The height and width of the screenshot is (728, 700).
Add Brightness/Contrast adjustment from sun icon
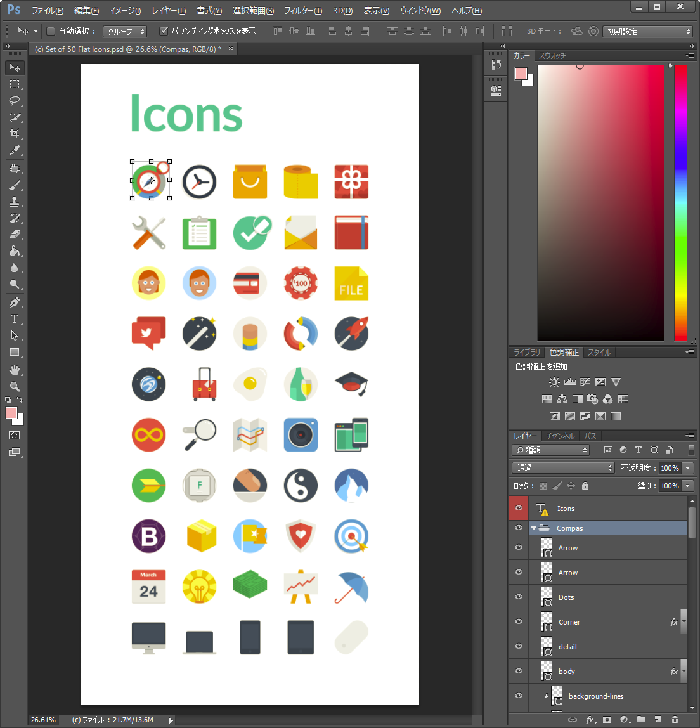[x=554, y=382]
